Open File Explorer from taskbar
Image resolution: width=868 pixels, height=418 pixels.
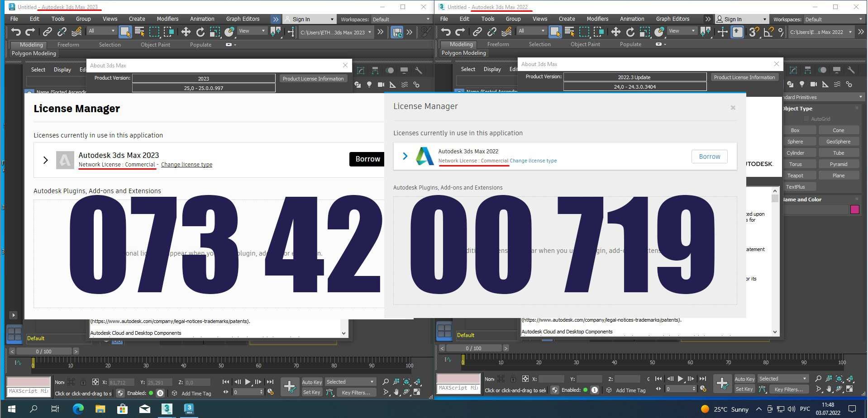[x=100, y=409]
